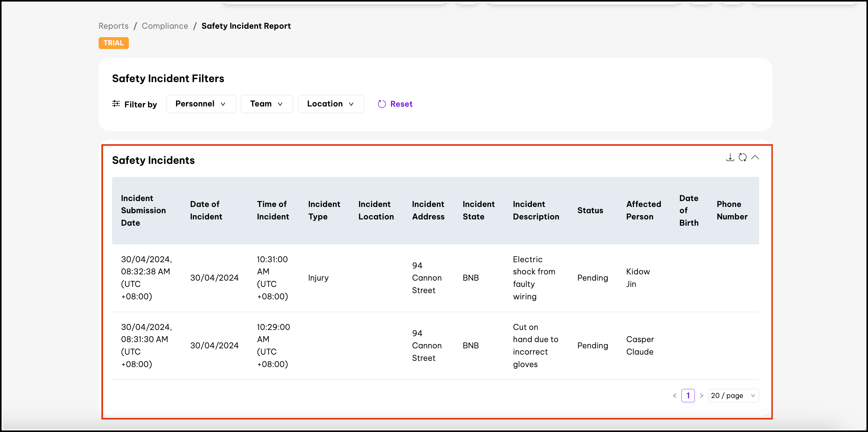Click the Incident Type column header
The height and width of the screenshot is (432, 868).
(x=324, y=210)
